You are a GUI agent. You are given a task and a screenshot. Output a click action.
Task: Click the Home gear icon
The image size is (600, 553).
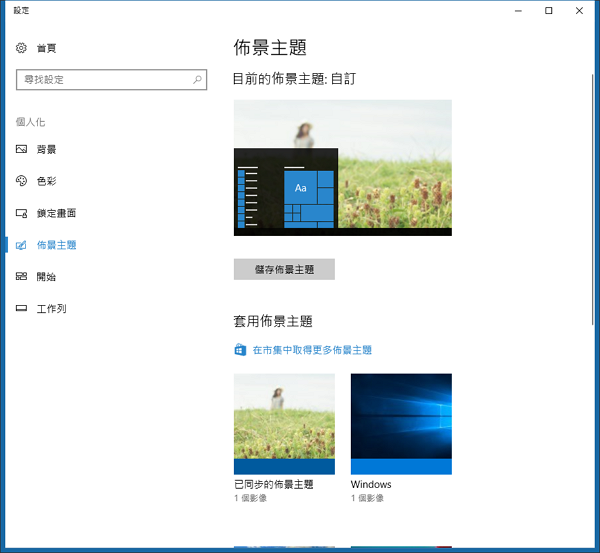pos(21,48)
